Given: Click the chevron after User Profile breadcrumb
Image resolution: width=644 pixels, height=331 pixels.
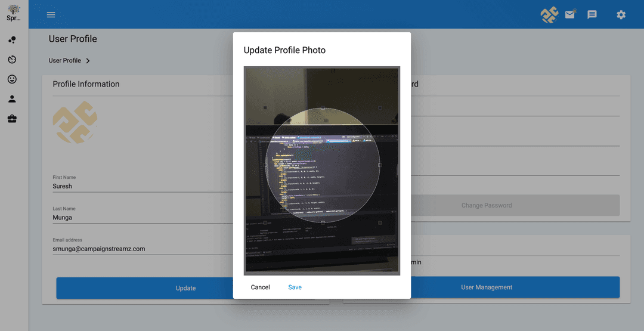Looking at the screenshot, I should click(x=88, y=61).
